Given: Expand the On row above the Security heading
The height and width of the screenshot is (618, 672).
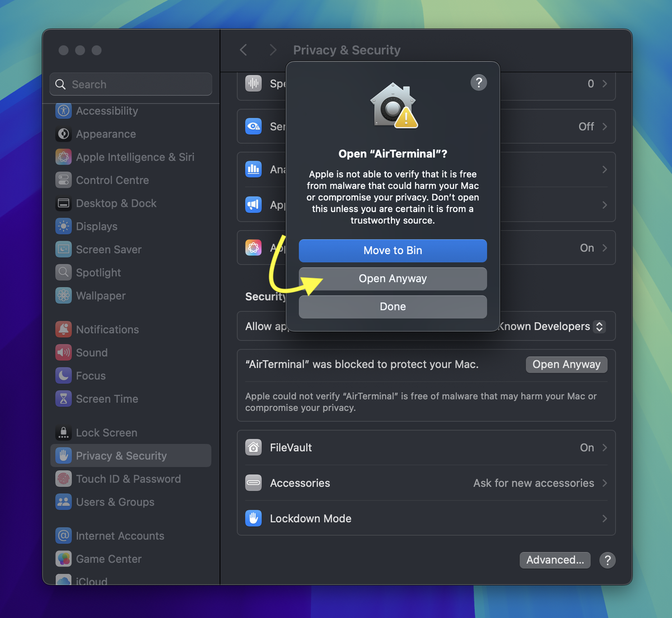Looking at the screenshot, I should 604,248.
